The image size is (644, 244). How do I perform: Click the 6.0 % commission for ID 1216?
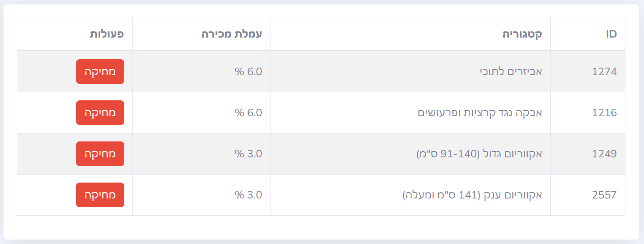(248, 113)
